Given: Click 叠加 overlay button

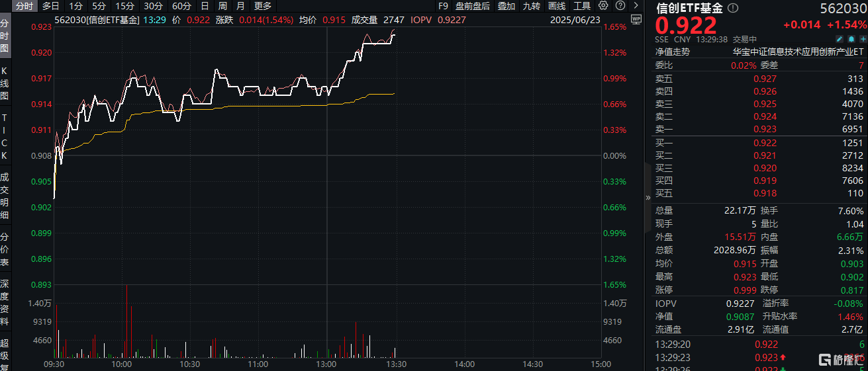Looking at the screenshot, I should tap(506, 6).
